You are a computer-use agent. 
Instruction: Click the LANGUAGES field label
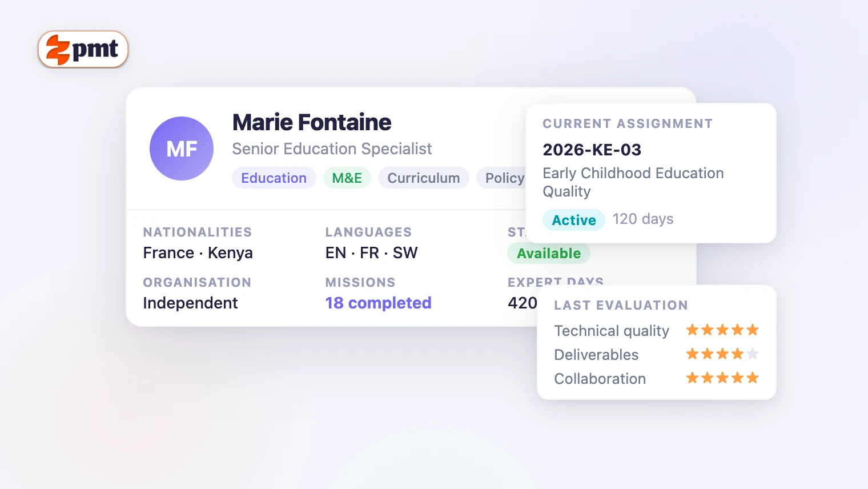pos(368,232)
